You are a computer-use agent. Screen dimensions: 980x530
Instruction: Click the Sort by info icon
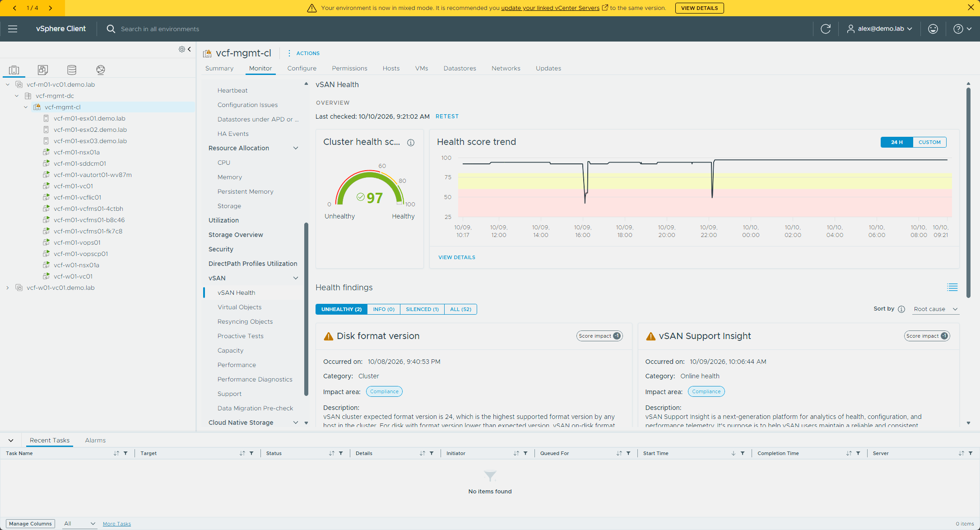[901, 309]
